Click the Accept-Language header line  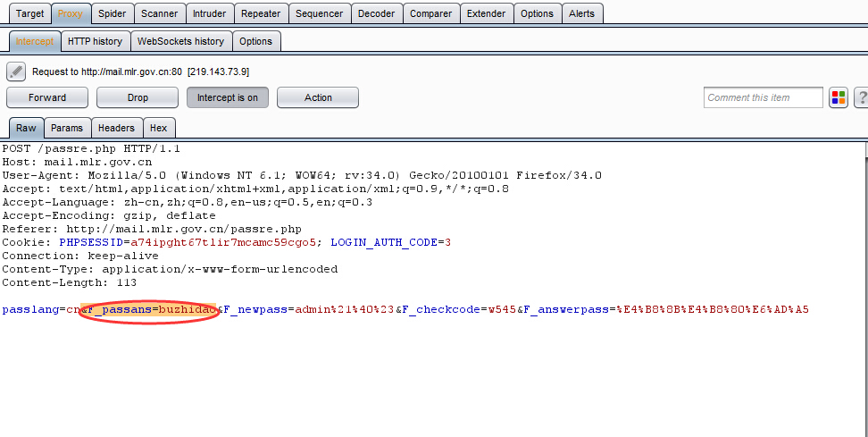coord(188,202)
